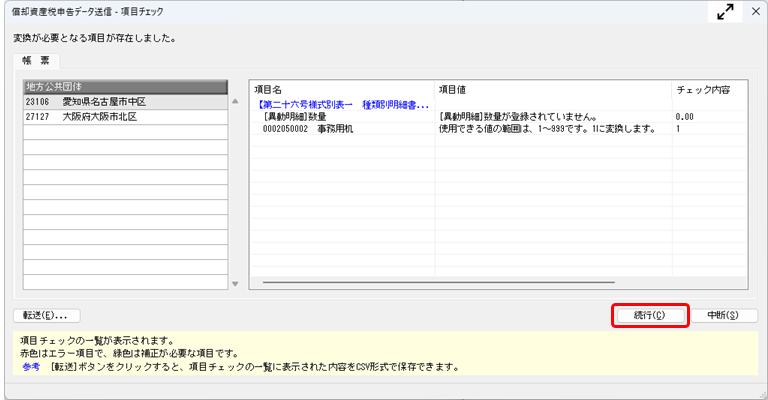Click the municipality list scroll-up arrow
768x400 pixels.
[235, 102]
